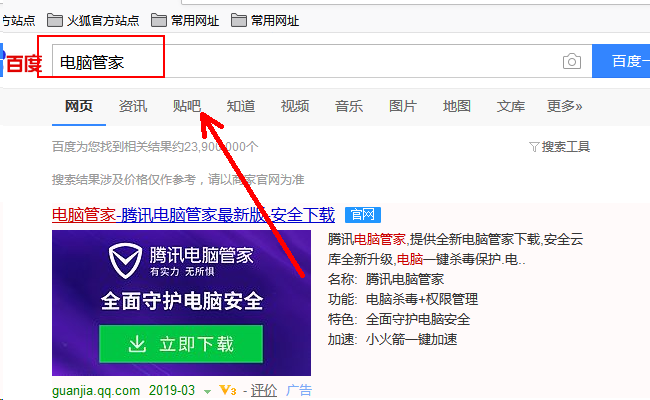Viewport: 650px width, 400px height.
Task: Switch to the 音乐 tab
Action: point(349,106)
